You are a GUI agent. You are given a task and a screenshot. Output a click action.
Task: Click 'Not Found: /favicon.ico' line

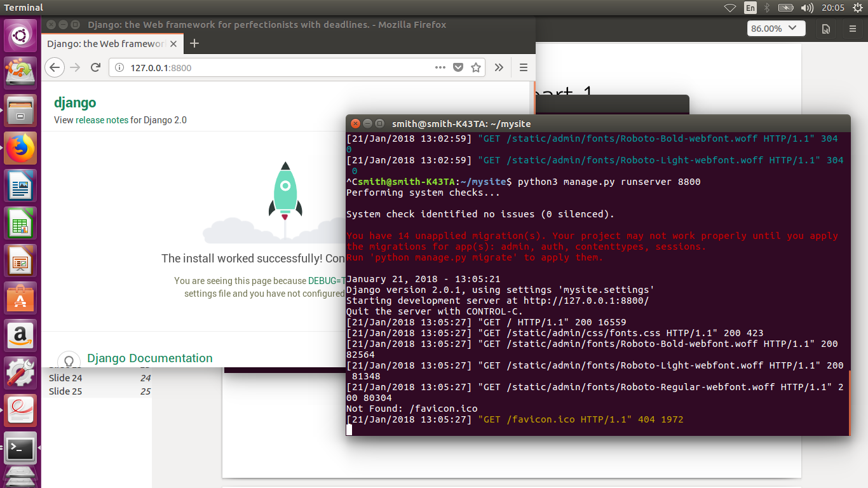click(412, 409)
